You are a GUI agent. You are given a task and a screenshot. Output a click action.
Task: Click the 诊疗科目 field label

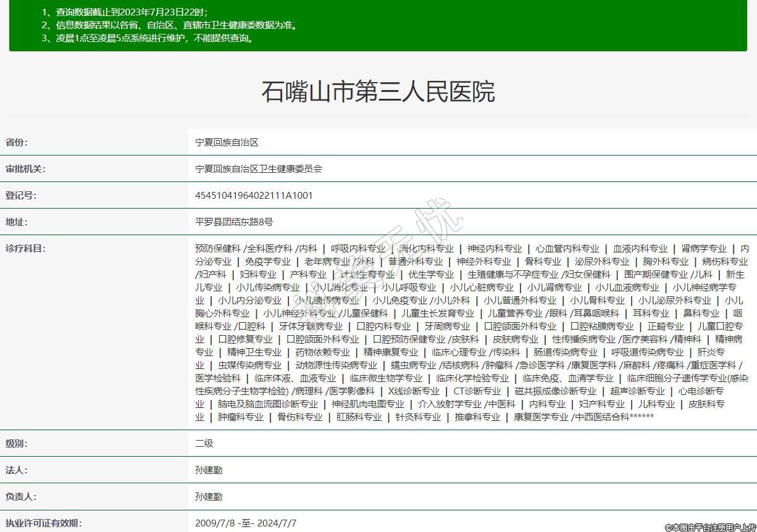25,248
